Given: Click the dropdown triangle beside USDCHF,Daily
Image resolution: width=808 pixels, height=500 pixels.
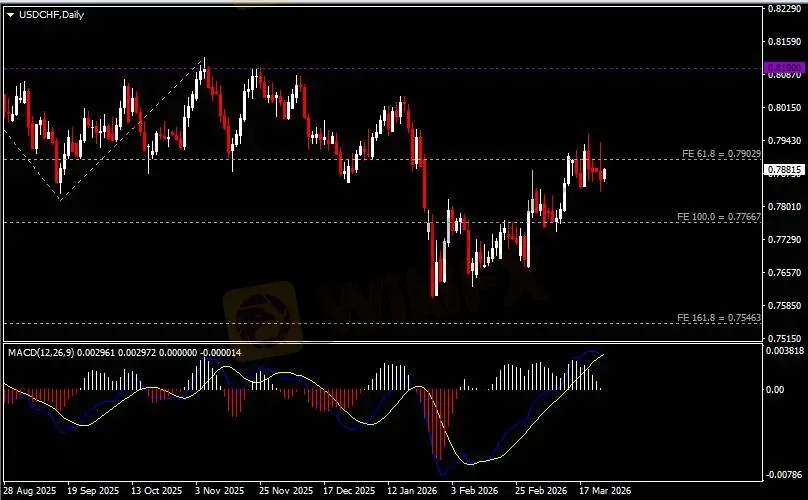Looking at the screenshot, I should pos(10,13).
